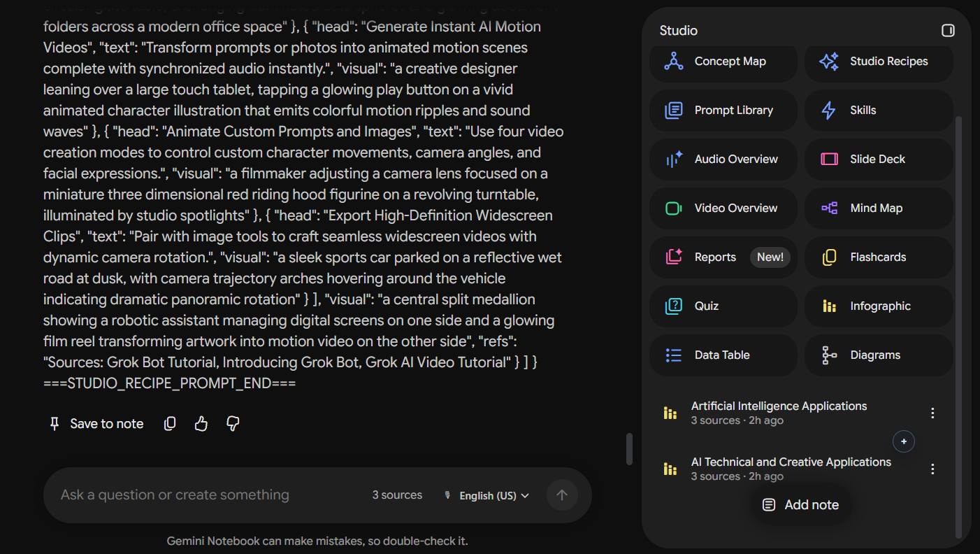Open the Reports tool
Image resolution: width=980 pixels, height=554 pixels.
click(723, 257)
